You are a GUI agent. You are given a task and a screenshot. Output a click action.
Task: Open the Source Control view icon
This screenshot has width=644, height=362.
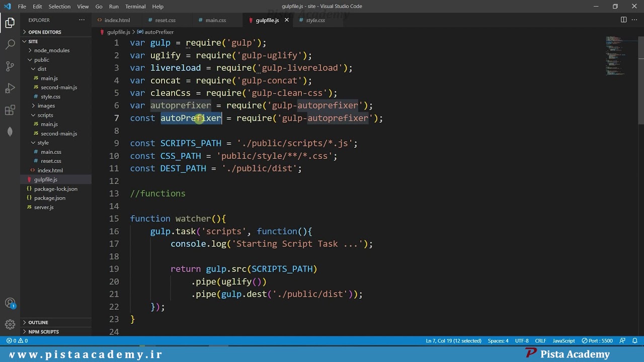coord(10,66)
